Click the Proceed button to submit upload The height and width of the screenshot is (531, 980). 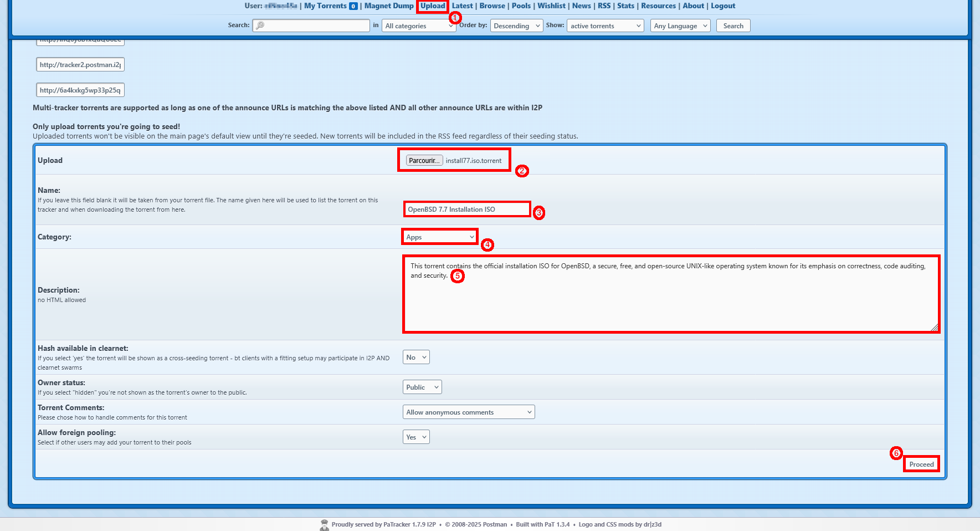click(921, 464)
